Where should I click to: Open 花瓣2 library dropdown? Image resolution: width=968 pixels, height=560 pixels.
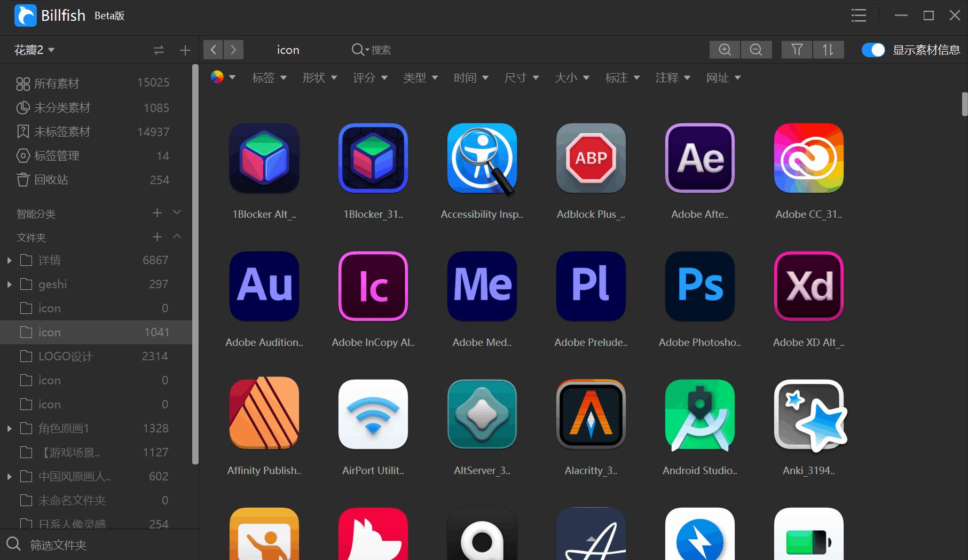[34, 50]
